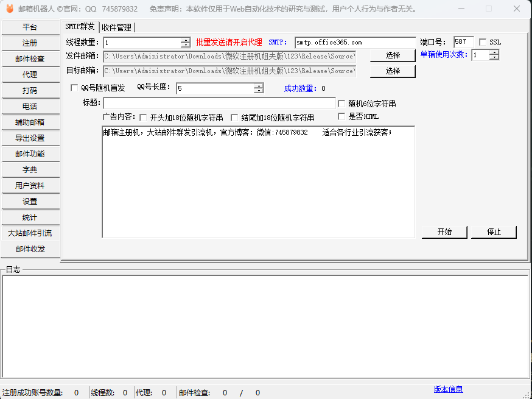This screenshot has height=399, width=532.
Task: Increase the 单箱使用次数 spinner value
Action: pos(494,52)
